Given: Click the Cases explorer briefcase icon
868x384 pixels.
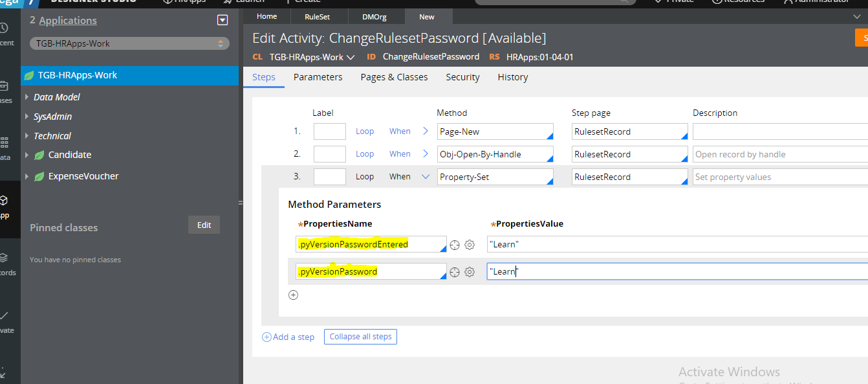Looking at the screenshot, I should pos(5,89).
